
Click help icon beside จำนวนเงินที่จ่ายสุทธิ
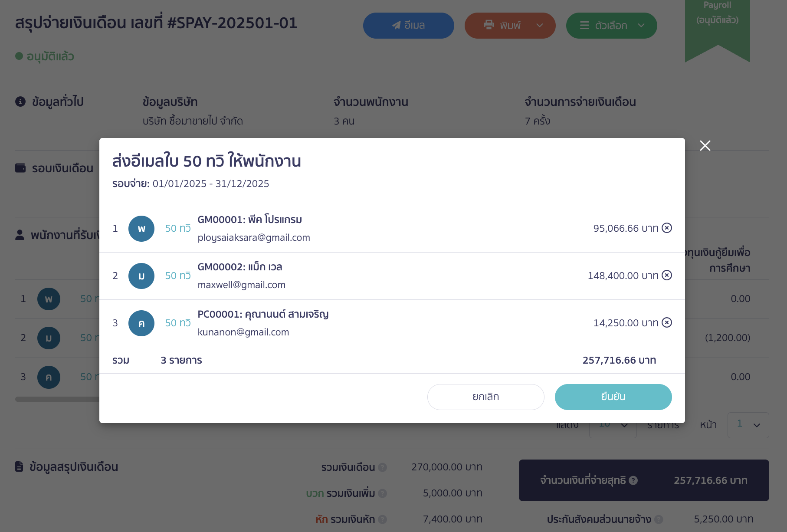coord(633,480)
